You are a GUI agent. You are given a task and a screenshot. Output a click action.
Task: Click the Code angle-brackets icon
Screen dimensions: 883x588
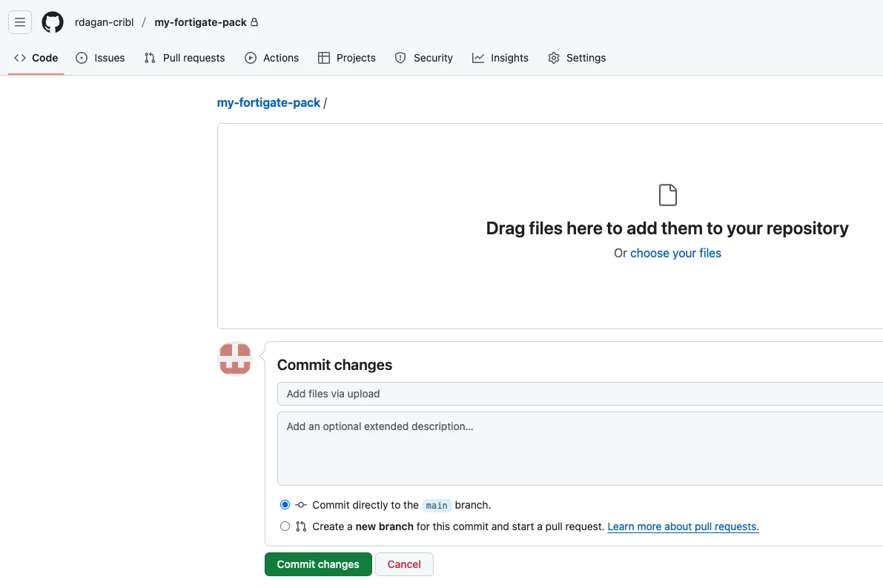[20, 58]
